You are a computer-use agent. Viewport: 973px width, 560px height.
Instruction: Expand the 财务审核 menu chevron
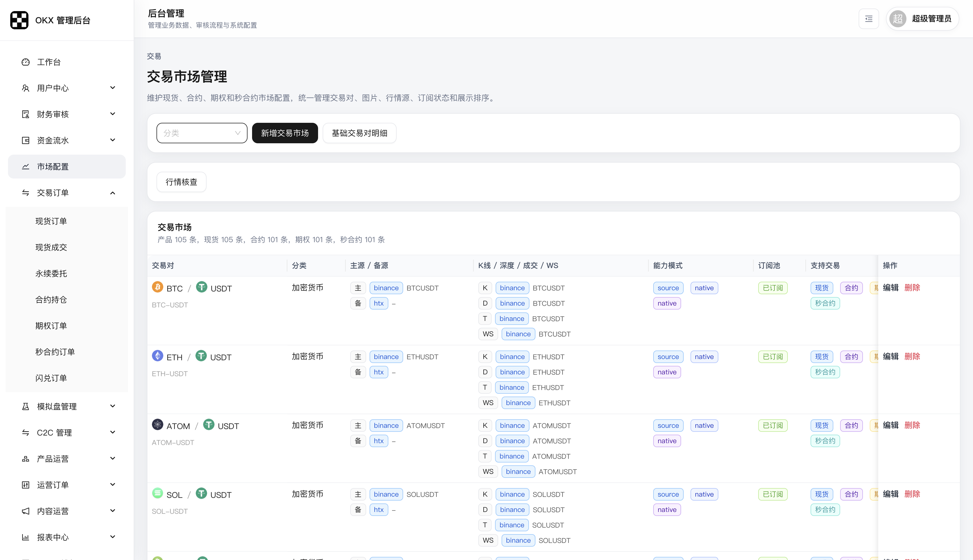pyautogui.click(x=113, y=114)
